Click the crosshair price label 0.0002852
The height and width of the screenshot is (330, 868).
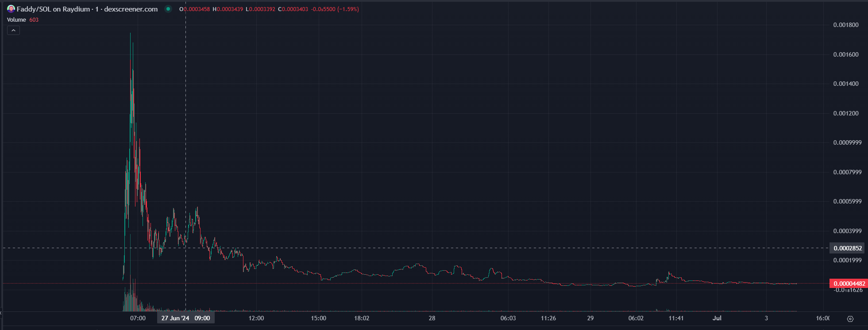[847, 248]
